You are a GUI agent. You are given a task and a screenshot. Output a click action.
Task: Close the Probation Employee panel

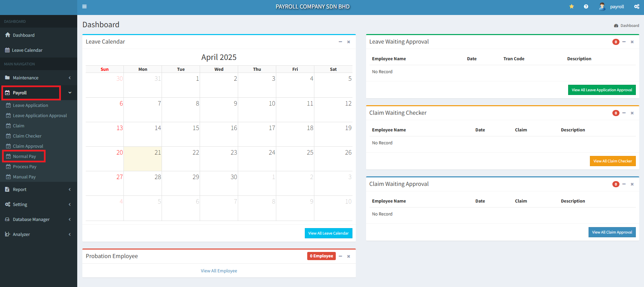pos(348,256)
